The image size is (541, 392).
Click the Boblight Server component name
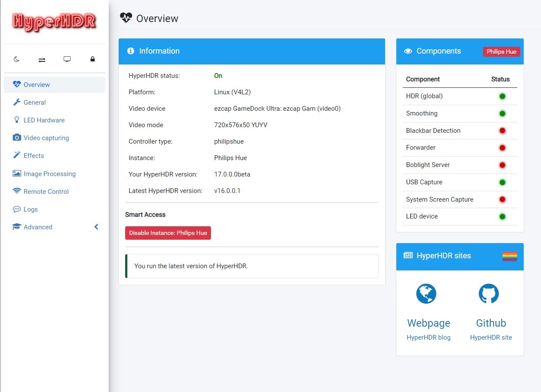pyautogui.click(x=428, y=165)
